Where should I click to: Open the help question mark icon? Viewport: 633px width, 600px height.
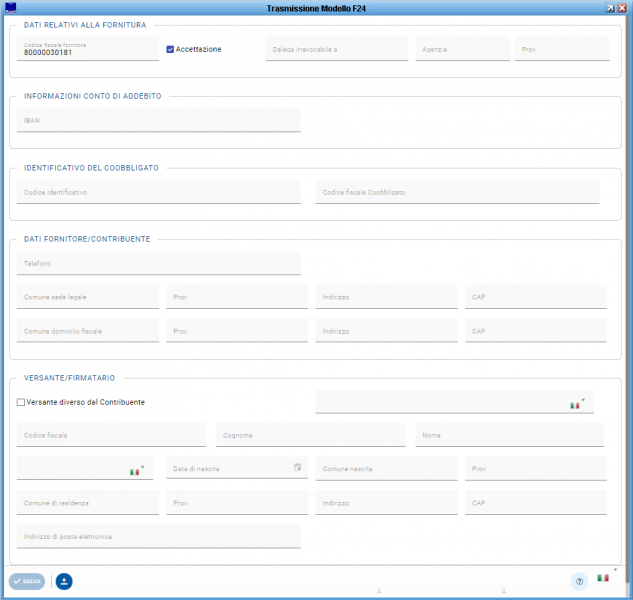pos(578,581)
